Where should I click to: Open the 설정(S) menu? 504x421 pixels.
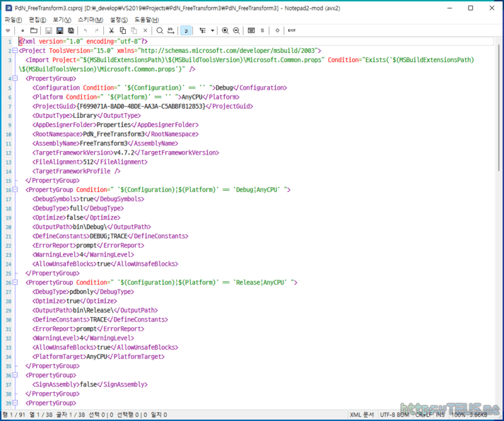[x=119, y=20]
